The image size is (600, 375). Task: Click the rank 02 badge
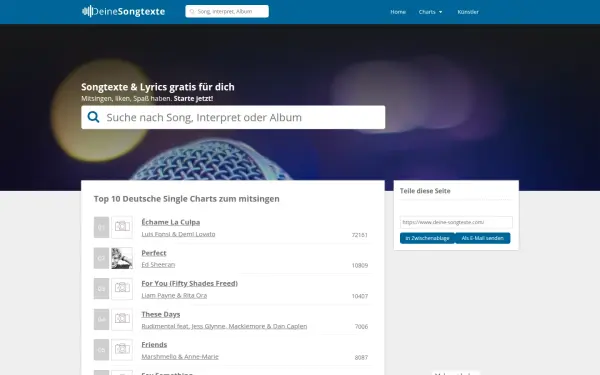[101, 258]
